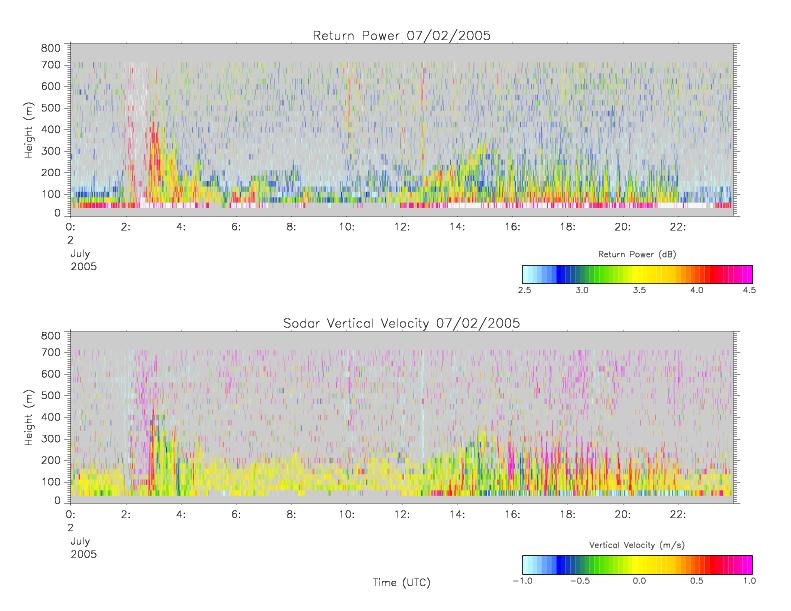
Task: Click the 700 height tick on Vertical Velocity plot
Action: (x=50, y=352)
